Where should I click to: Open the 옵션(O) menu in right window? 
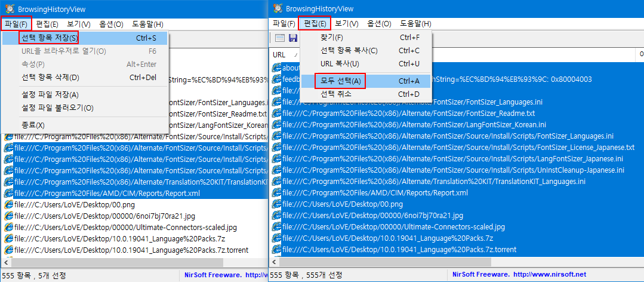coord(379,24)
